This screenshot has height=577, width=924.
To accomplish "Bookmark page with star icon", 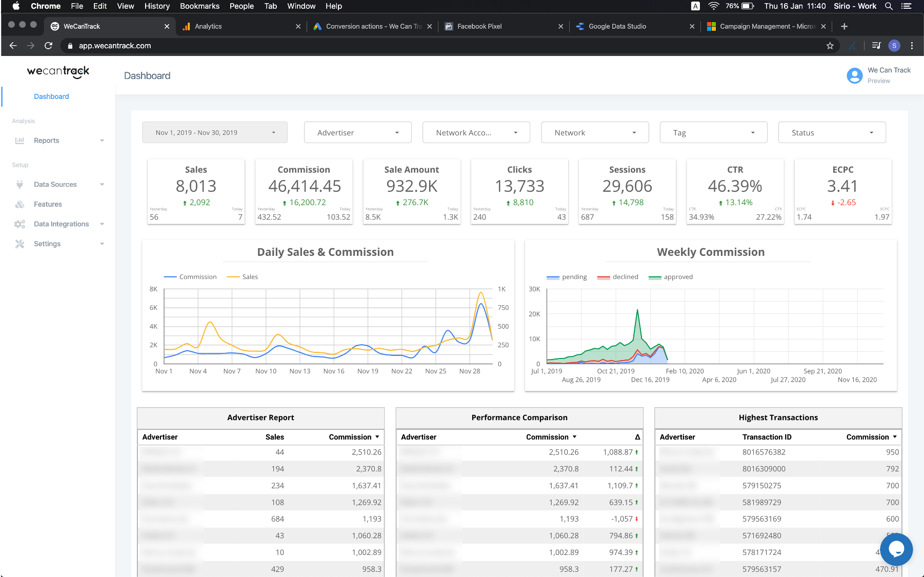I will (x=830, y=46).
